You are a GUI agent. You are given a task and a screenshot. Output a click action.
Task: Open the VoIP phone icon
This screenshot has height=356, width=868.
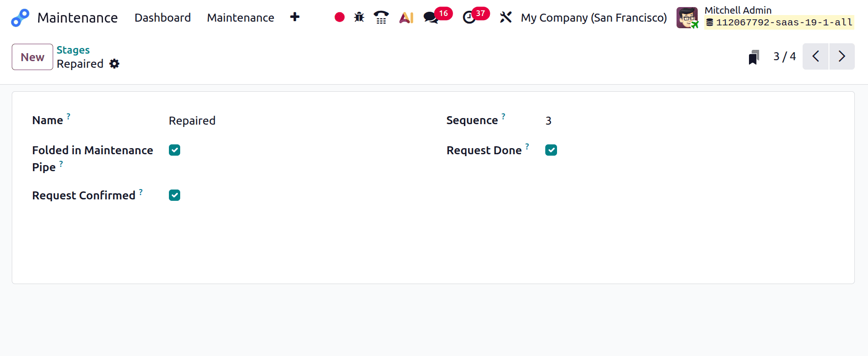(381, 17)
